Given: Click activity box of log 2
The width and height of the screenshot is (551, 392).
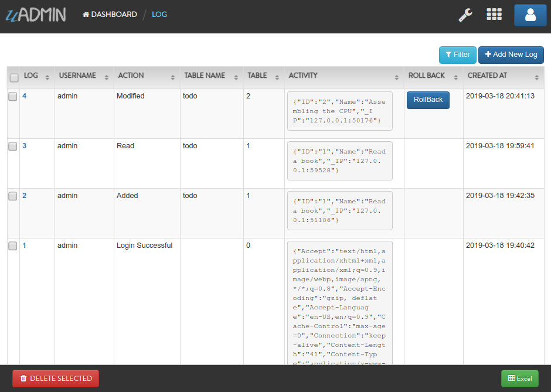Looking at the screenshot, I should click(x=340, y=211).
